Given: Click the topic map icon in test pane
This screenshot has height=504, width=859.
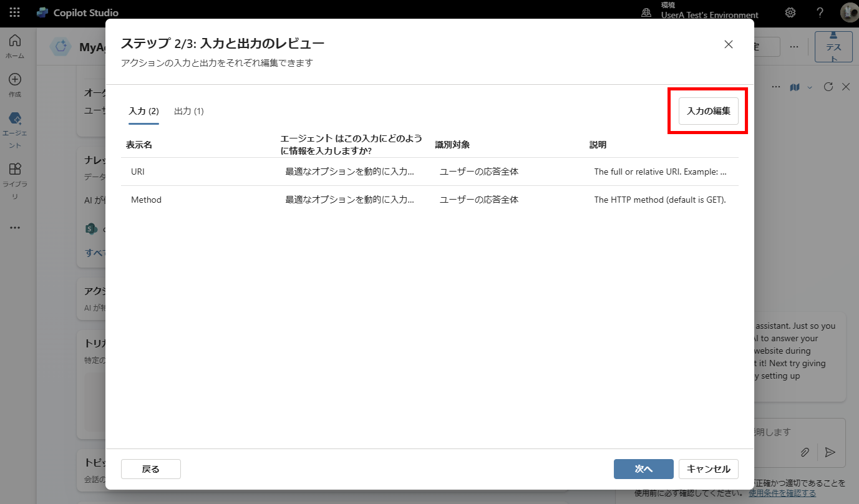Looking at the screenshot, I should [793, 87].
